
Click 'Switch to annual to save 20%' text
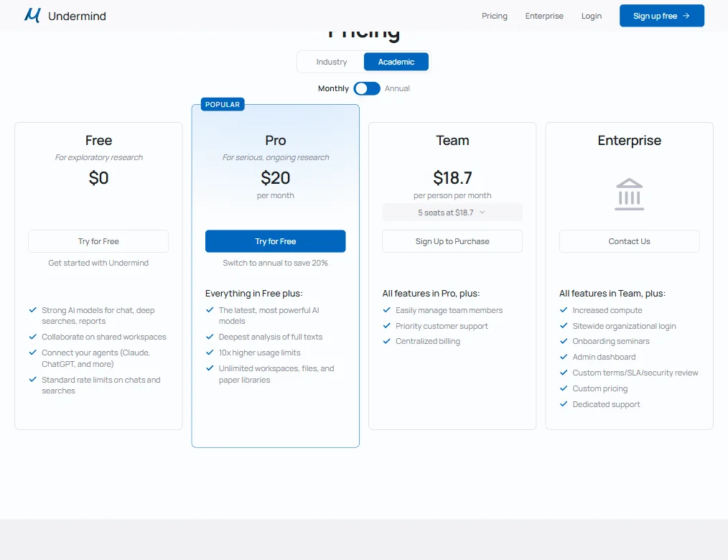[x=275, y=263]
